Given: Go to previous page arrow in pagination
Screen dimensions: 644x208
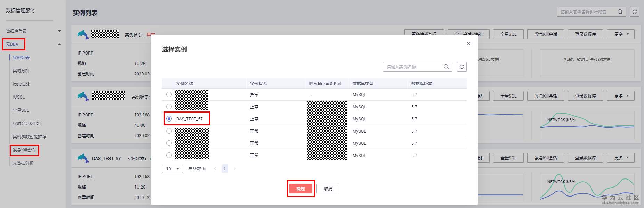Looking at the screenshot, I should [215, 169].
